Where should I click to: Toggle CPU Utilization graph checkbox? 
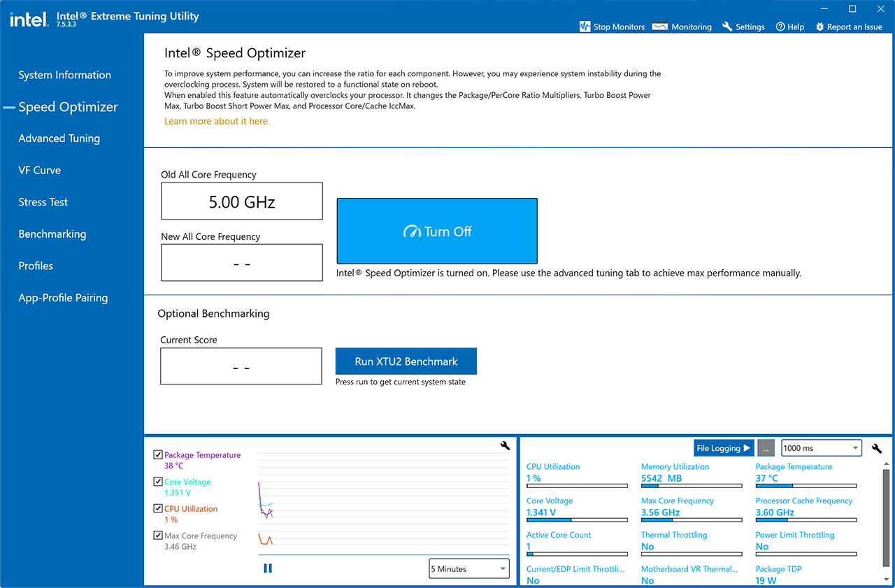[158, 509]
